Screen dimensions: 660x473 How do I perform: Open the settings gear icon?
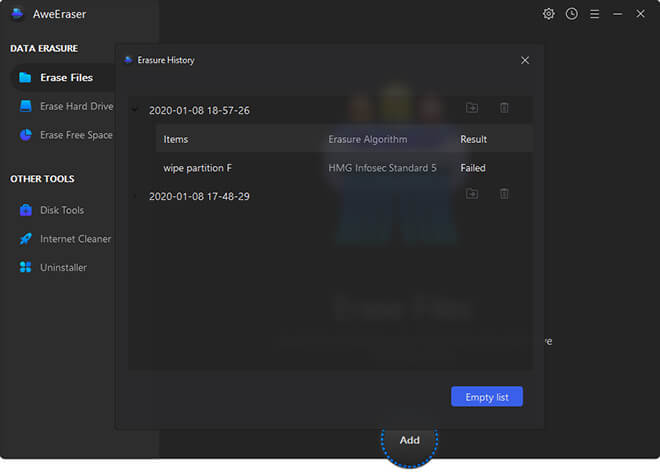(x=548, y=14)
